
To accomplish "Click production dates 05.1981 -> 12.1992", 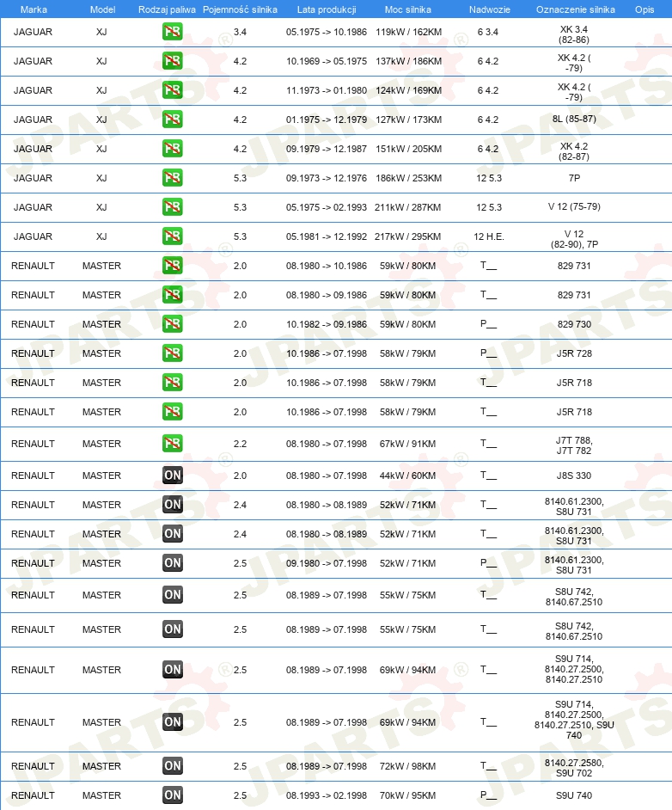I will (x=327, y=236).
